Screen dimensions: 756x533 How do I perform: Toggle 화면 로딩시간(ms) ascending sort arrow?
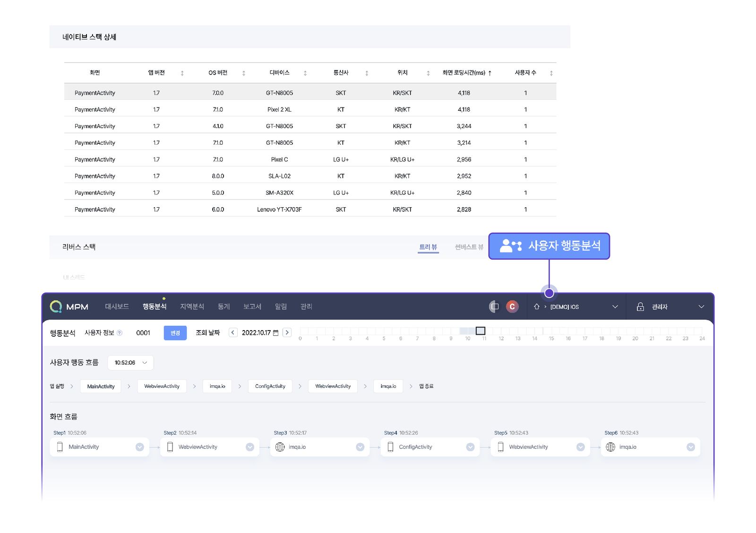pos(490,73)
